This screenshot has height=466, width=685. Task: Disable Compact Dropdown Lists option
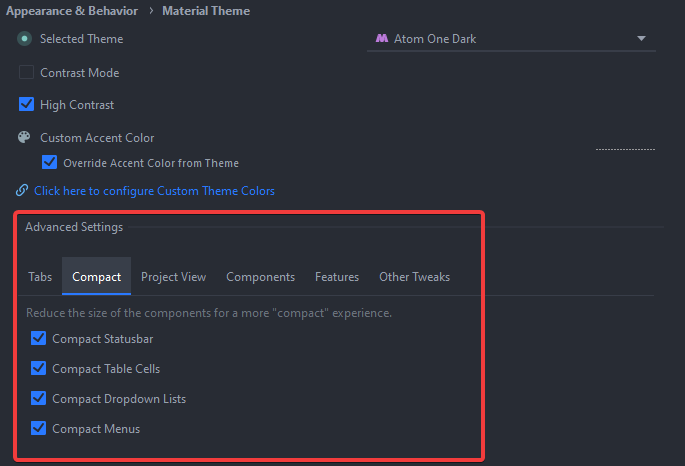(x=39, y=399)
